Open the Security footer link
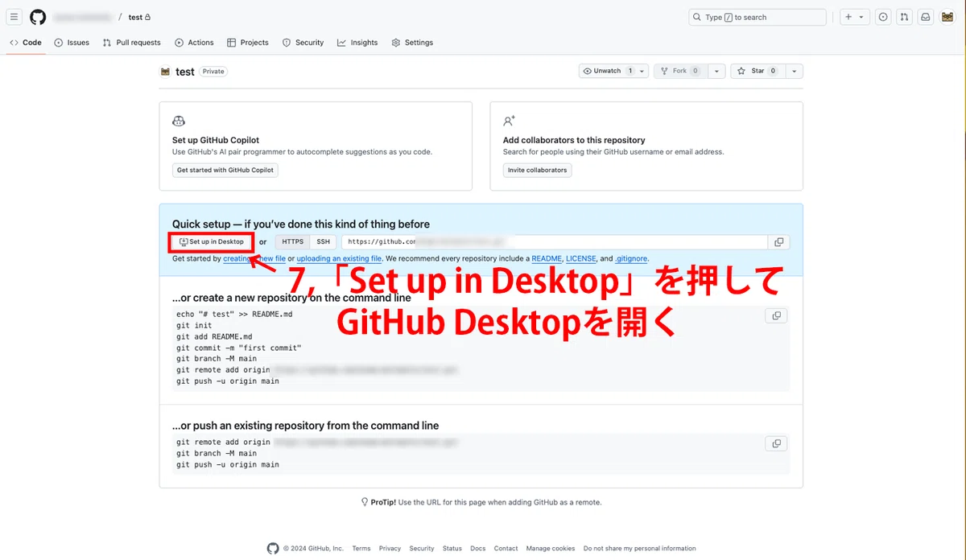 [422, 549]
